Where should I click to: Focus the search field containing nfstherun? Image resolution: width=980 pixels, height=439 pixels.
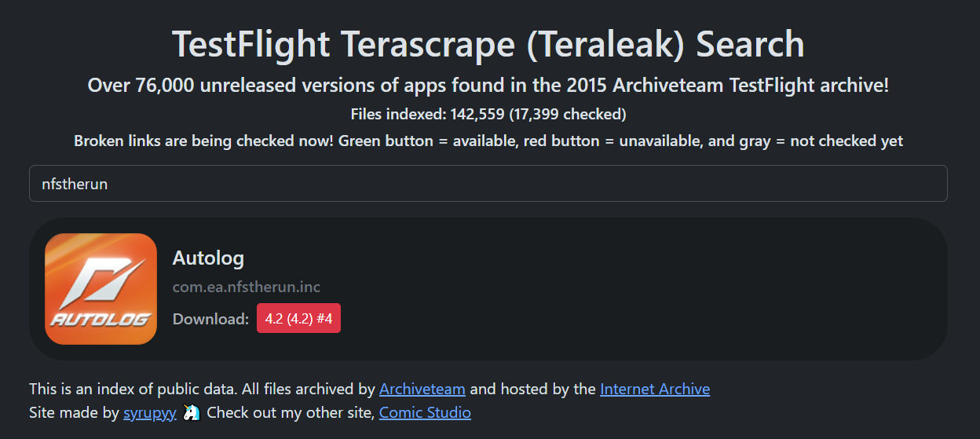pos(488,184)
